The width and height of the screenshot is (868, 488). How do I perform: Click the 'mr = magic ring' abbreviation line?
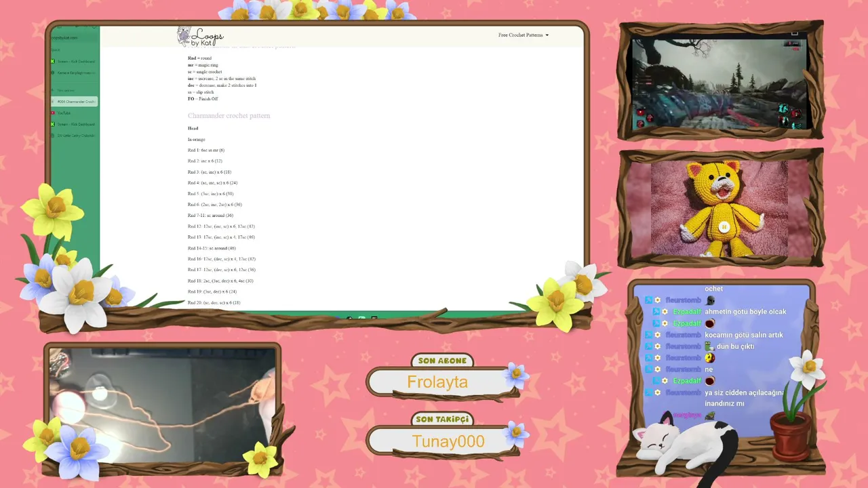pos(203,65)
